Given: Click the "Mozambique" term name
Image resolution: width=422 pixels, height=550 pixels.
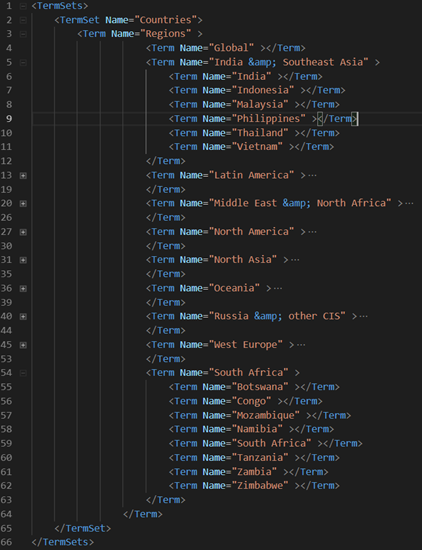Looking at the screenshot, I should tap(266, 416).
